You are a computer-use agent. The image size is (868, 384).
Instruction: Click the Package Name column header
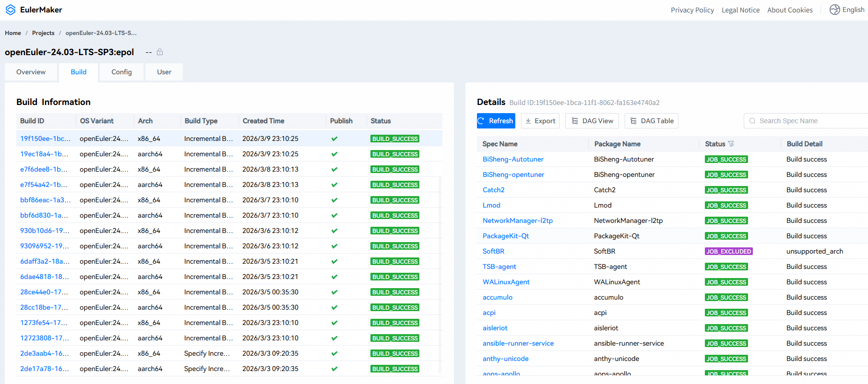coord(618,144)
